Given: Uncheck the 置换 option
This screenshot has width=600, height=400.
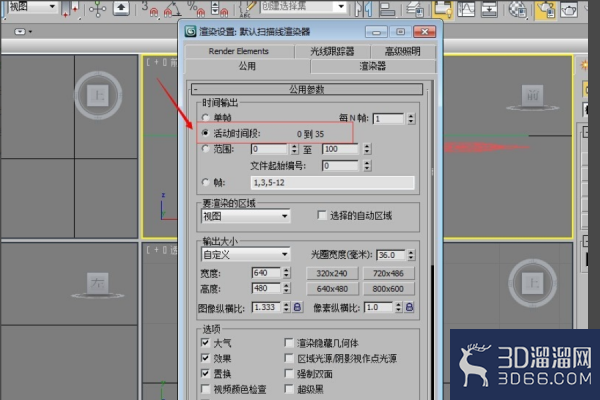Looking at the screenshot, I should [x=205, y=373].
